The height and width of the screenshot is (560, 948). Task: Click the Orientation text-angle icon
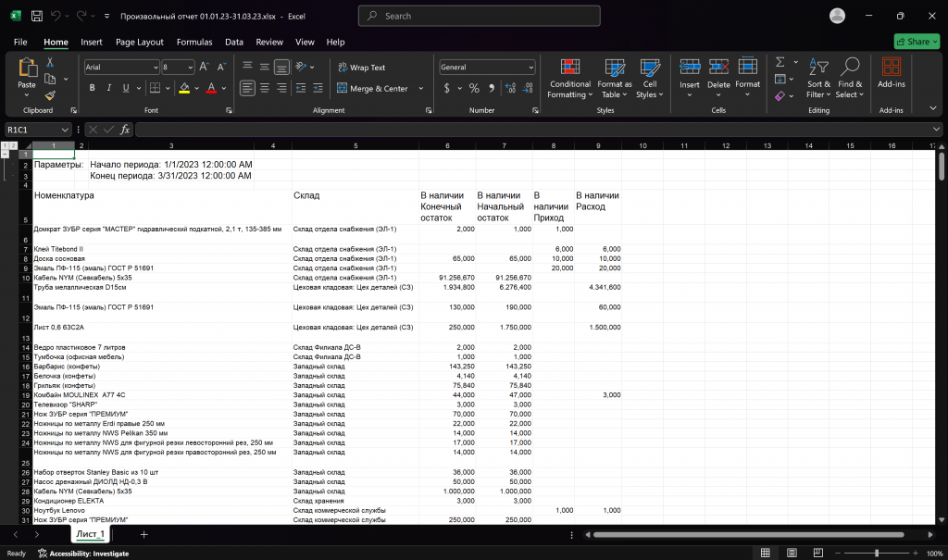[x=301, y=67]
